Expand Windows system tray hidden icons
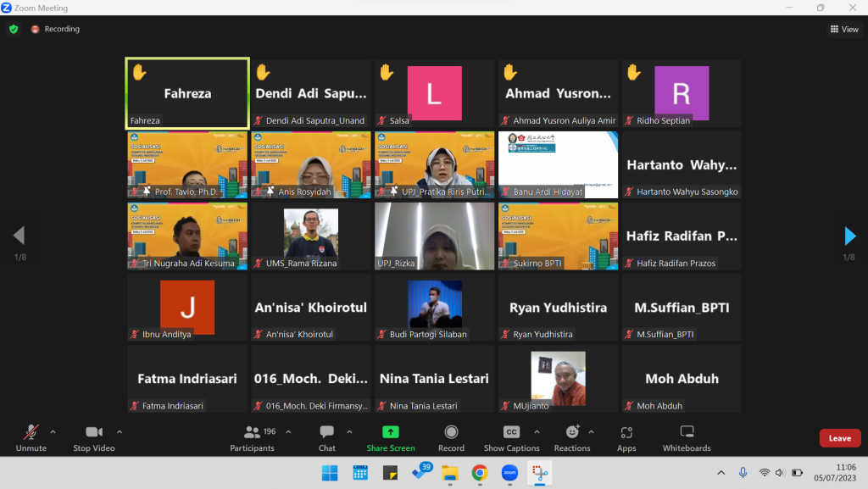The width and height of the screenshot is (868, 489). point(721,472)
